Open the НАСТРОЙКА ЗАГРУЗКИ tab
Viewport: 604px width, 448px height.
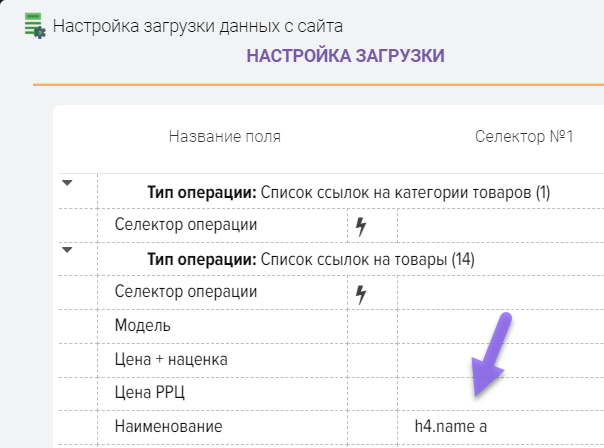point(345,56)
